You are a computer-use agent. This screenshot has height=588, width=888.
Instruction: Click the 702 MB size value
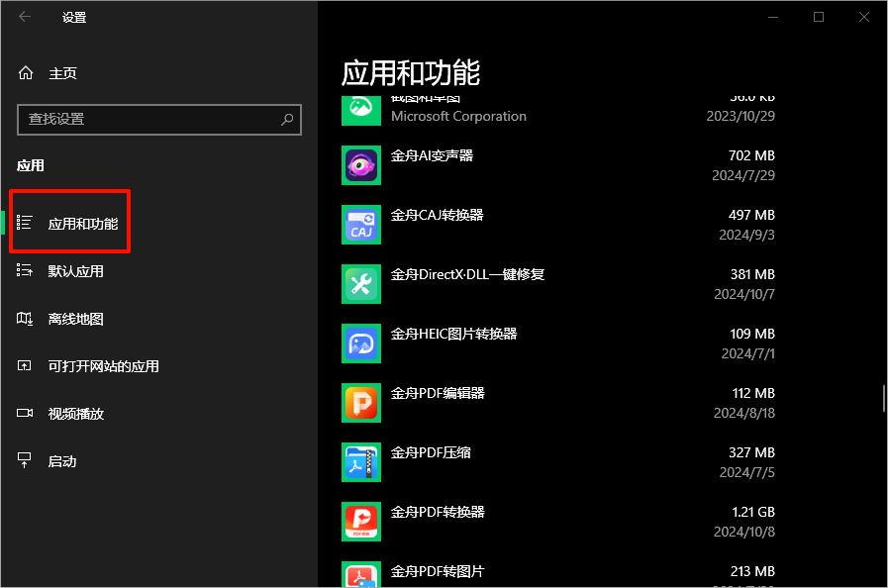(751, 155)
